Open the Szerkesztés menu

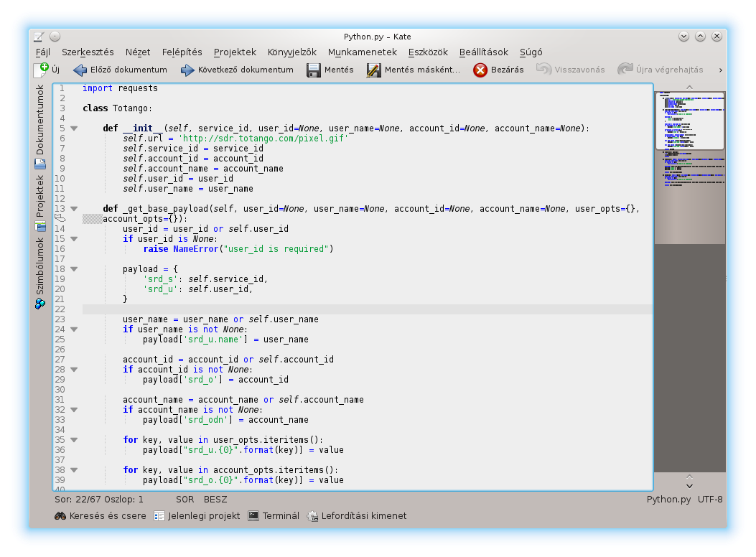[88, 52]
